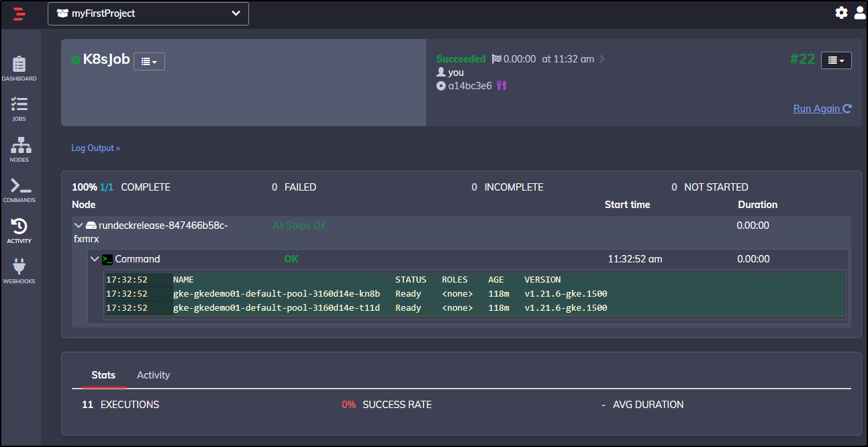Screen dimensions: 868x447
Task: Open the user profile menu
Action: click(x=859, y=13)
